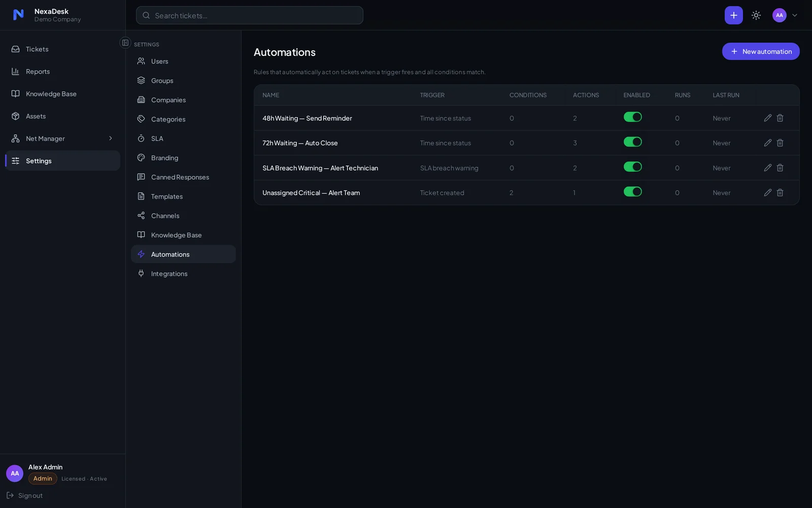The height and width of the screenshot is (508, 812).
Task: Click Unassigned Critical — Alert Team name
Action: point(311,193)
